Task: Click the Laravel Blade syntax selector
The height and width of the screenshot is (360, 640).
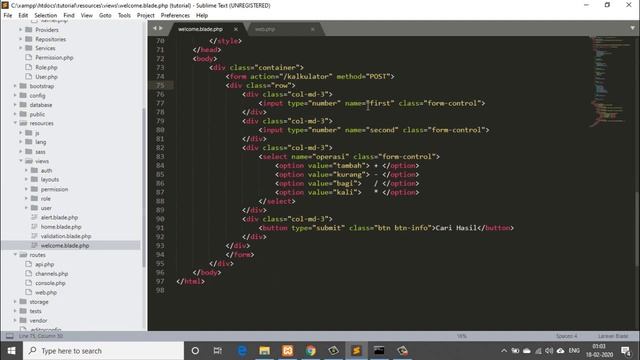Action: pyautogui.click(x=613, y=336)
